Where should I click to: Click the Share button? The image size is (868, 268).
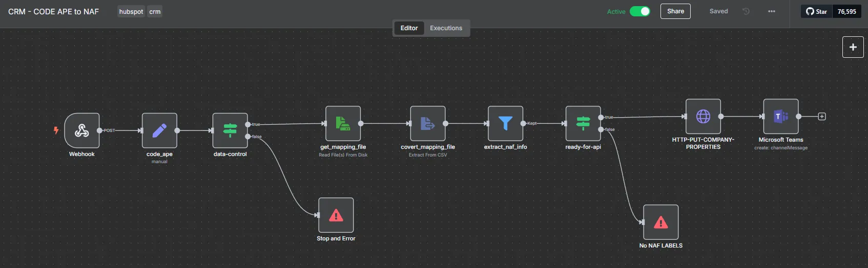point(676,11)
